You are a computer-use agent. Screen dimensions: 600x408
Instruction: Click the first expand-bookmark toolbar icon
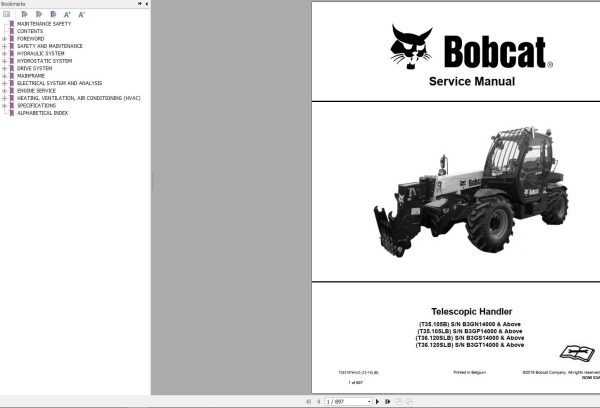(24, 14)
